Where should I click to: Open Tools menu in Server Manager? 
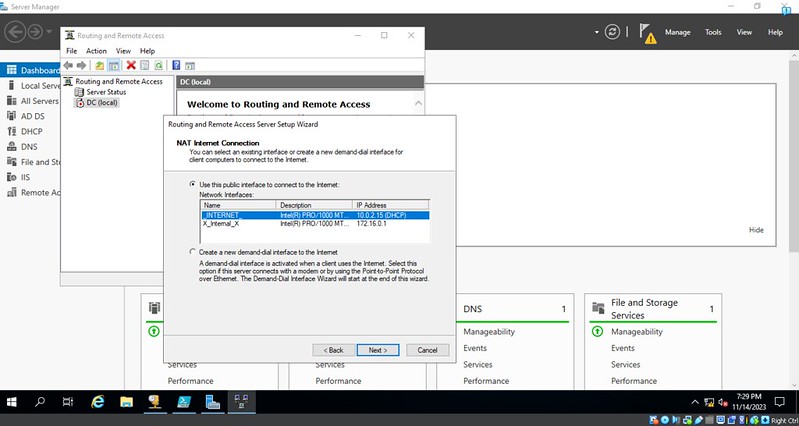click(713, 32)
